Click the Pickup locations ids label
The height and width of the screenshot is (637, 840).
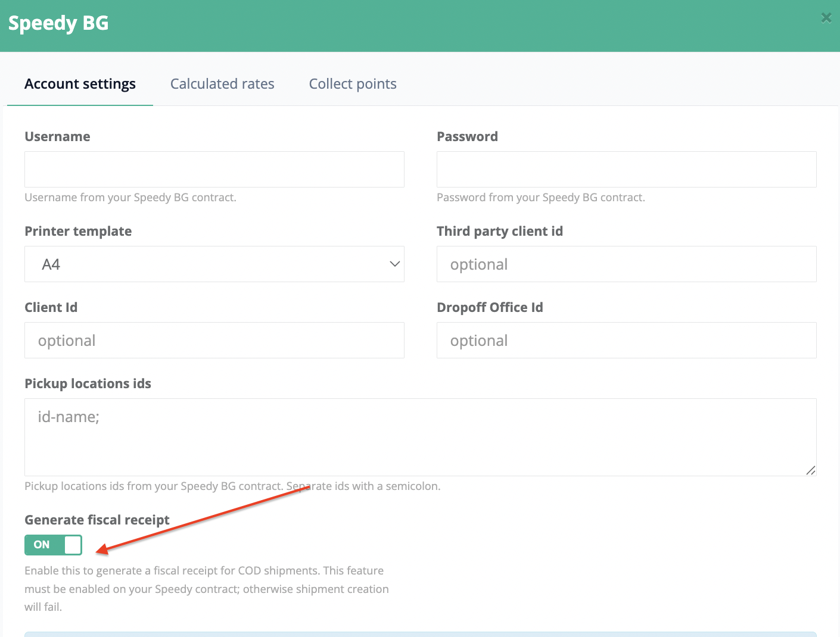[88, 383]
